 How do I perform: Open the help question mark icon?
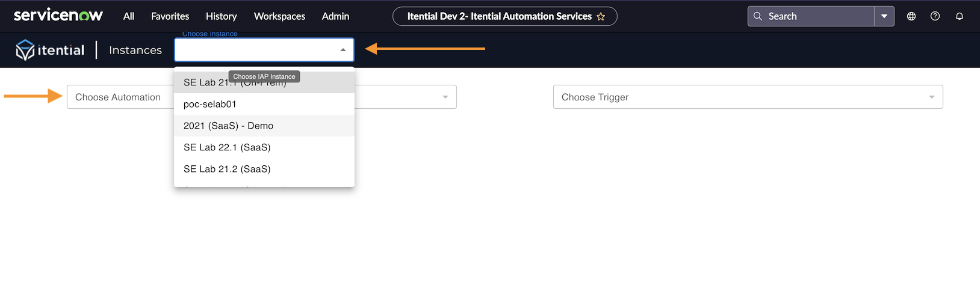click(935, 16)
